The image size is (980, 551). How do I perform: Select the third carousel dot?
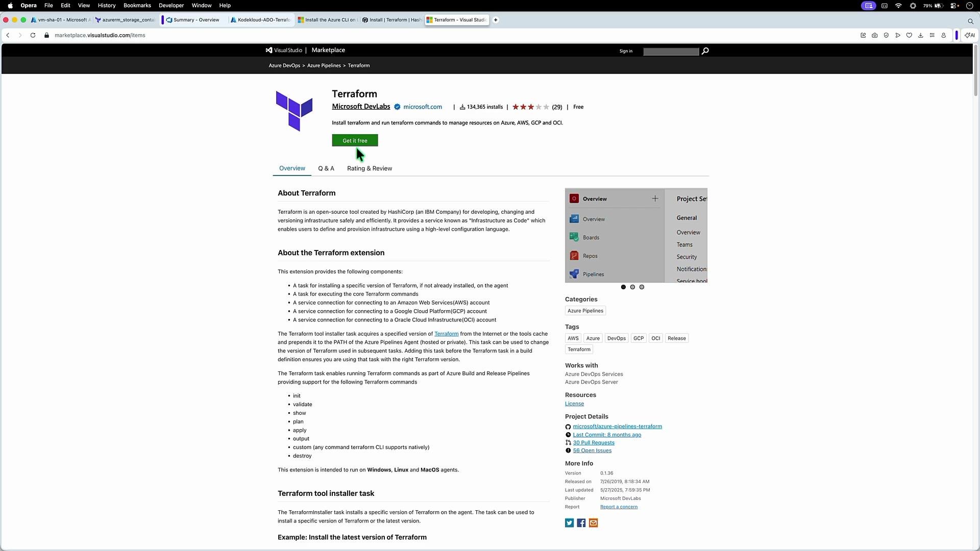click(642, 287)
